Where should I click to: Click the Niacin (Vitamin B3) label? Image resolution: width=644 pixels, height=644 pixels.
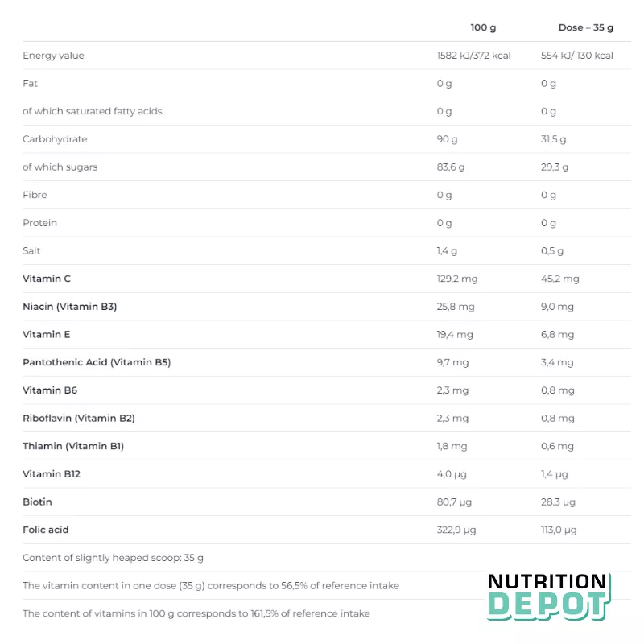point(70,307)
